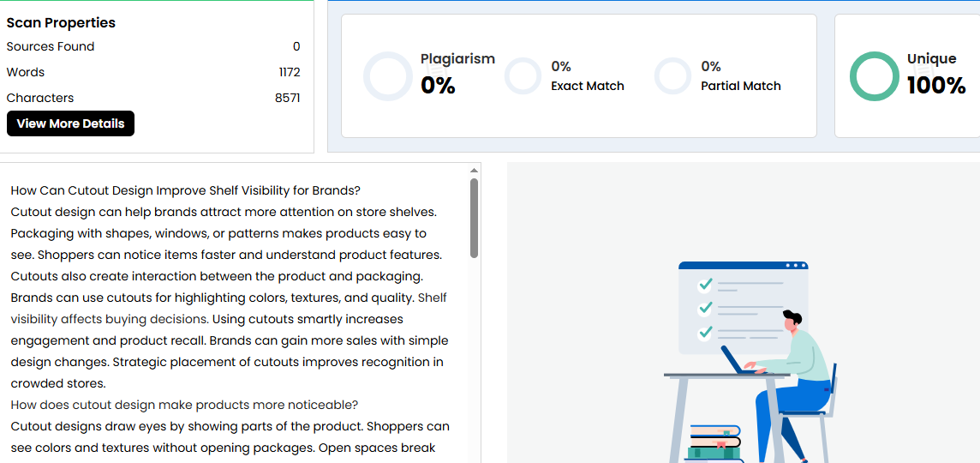Click the Partial Match circle indicator
The height and width of the screenshot is (463, 980).
click(x=672, y=76)
